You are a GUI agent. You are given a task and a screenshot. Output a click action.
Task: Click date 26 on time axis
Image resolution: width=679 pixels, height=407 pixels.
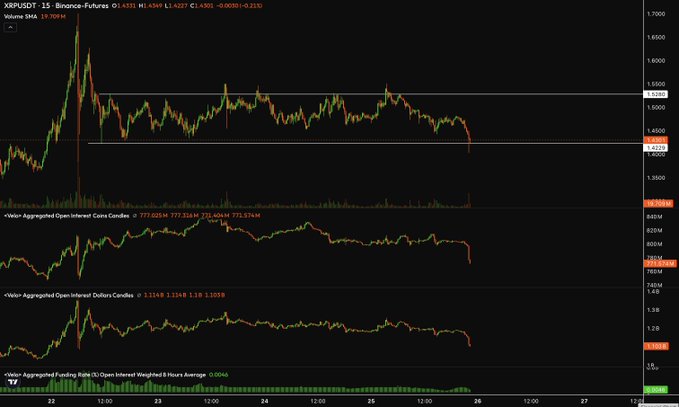478,401
